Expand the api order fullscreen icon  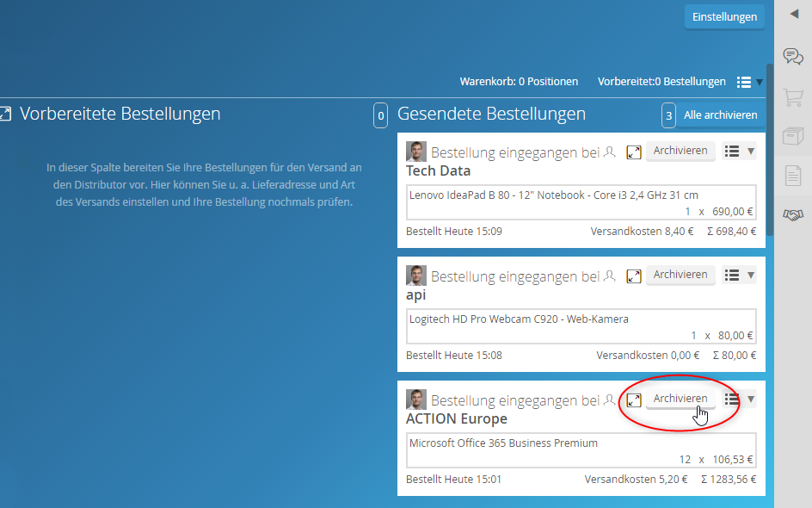[x=634, y=276]
